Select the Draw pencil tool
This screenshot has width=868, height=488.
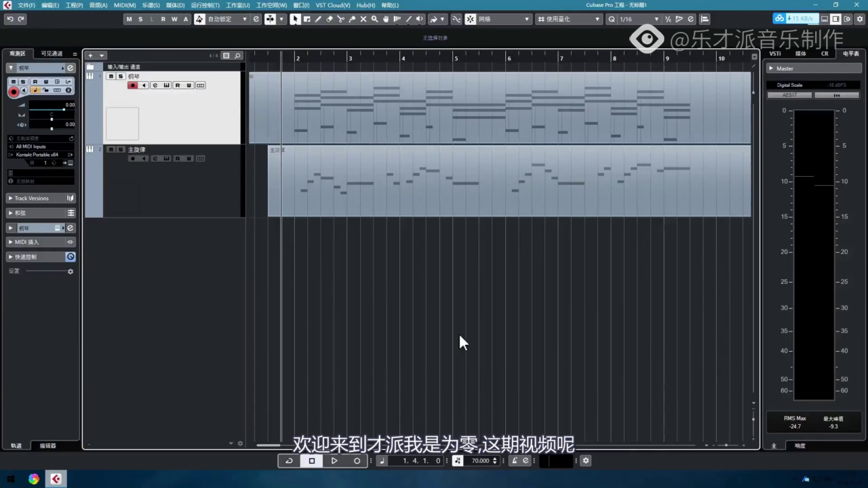point(318,19)
